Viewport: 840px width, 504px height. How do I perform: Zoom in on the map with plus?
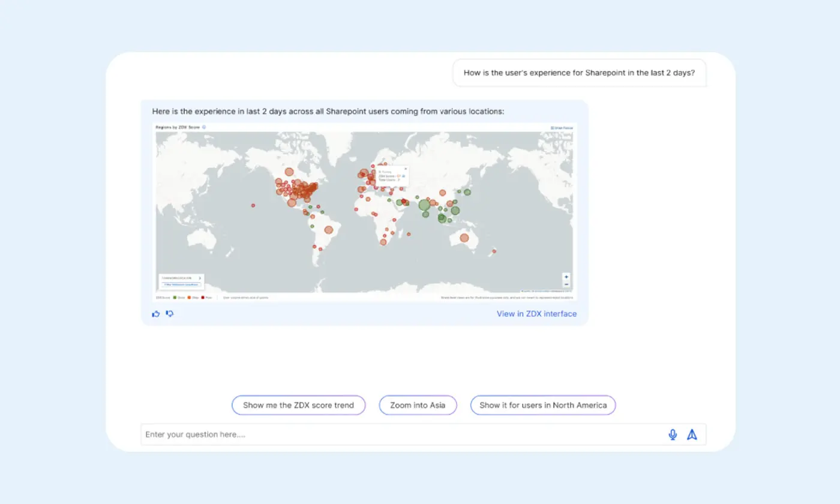pyautogui.click(x=566, y=277)
